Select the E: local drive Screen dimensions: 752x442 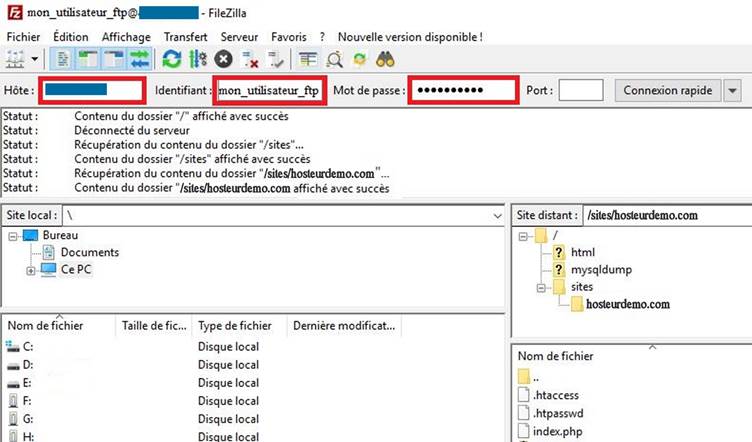pyautogui.click(x=27, y=383)
